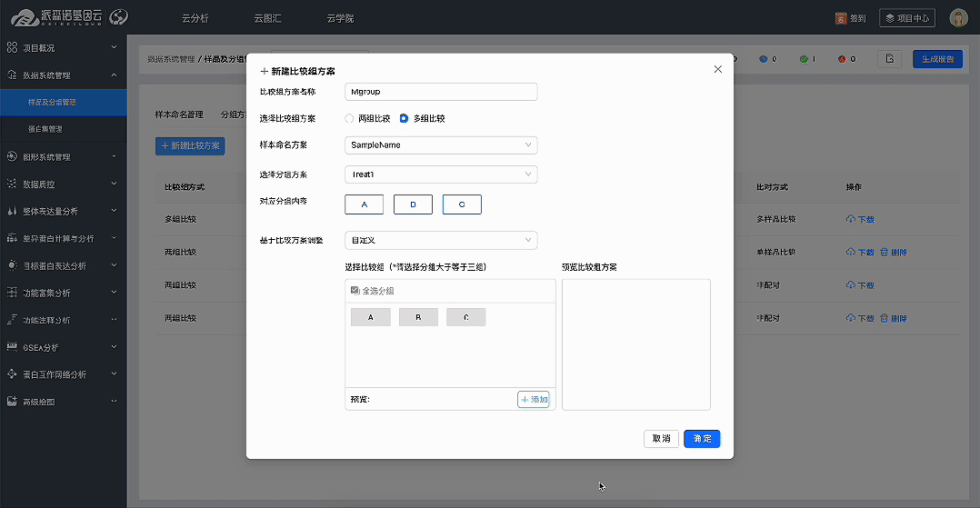
Task: Click the document icon beside 生成报告
Action: click(x=890, y=59)
